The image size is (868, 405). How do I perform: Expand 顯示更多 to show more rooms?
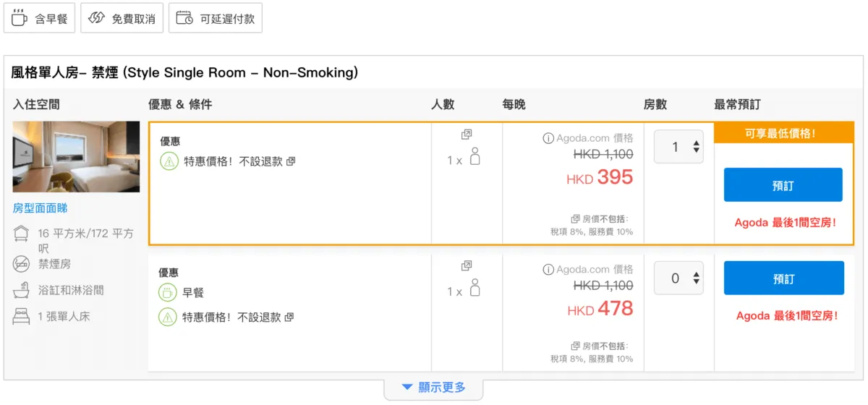coord(434,388)
